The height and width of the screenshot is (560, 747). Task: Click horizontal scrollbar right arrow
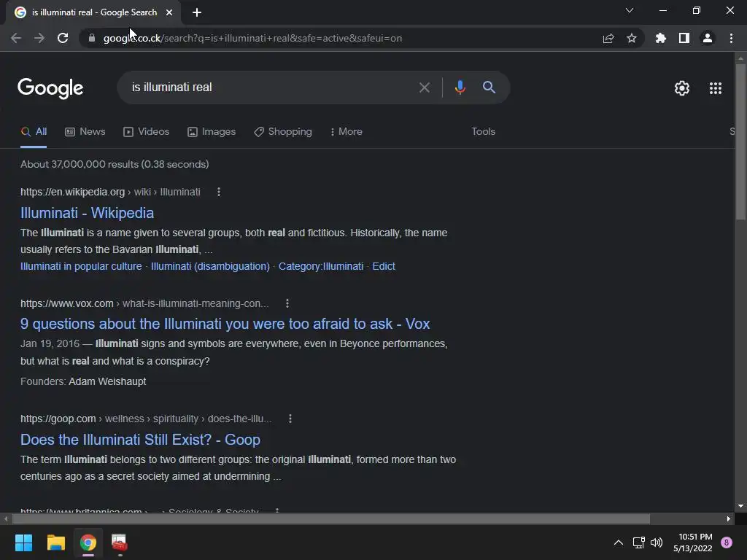[729, 518]
